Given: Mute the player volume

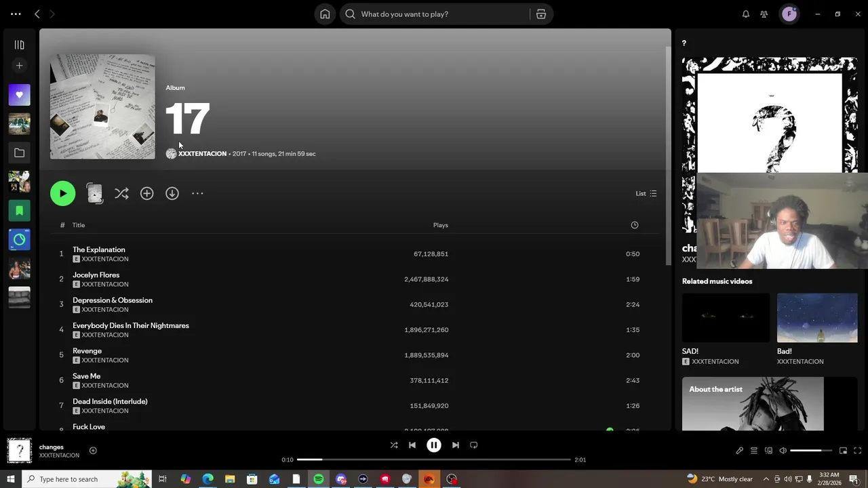Looking at the screenshot, I should point(783,451).
